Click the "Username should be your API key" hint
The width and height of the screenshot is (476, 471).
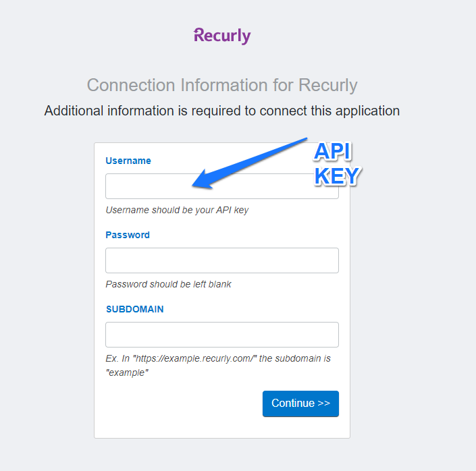coord(177,210)
